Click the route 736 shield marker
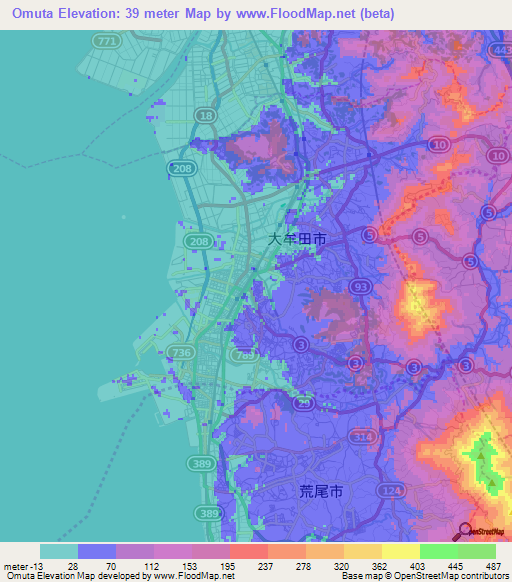512x582 pixels. pos(181,352)
